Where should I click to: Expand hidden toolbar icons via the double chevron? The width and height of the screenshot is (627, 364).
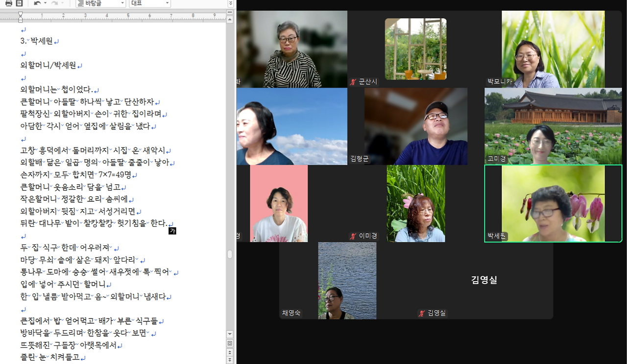[230, 3]
